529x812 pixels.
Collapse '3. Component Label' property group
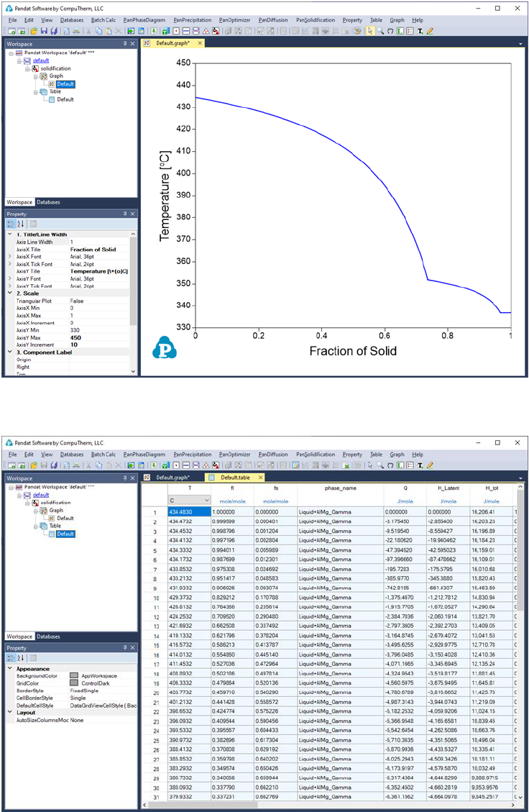(10, 352)
